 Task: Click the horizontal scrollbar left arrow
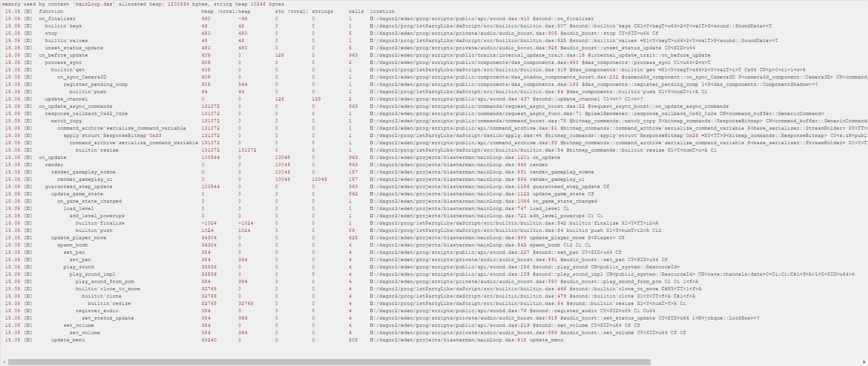pyautogui.click(x=4, y=362)
